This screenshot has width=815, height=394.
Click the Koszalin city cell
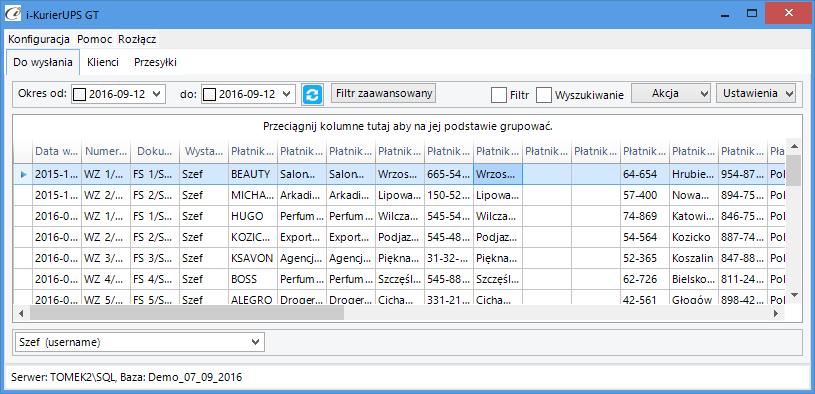(x=694, y=258)
